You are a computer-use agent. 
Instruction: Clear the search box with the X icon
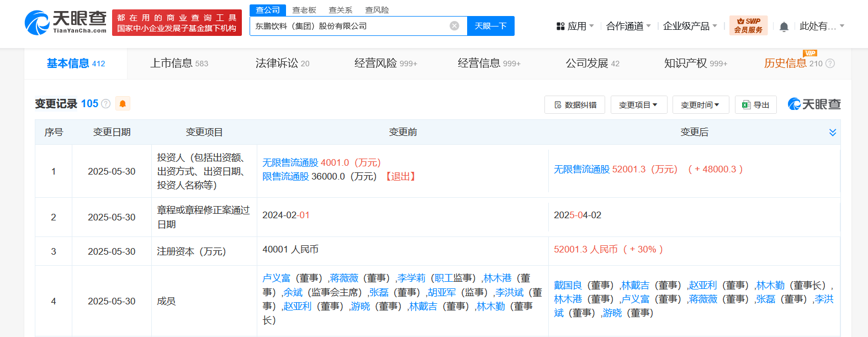[x=454, y=26]
